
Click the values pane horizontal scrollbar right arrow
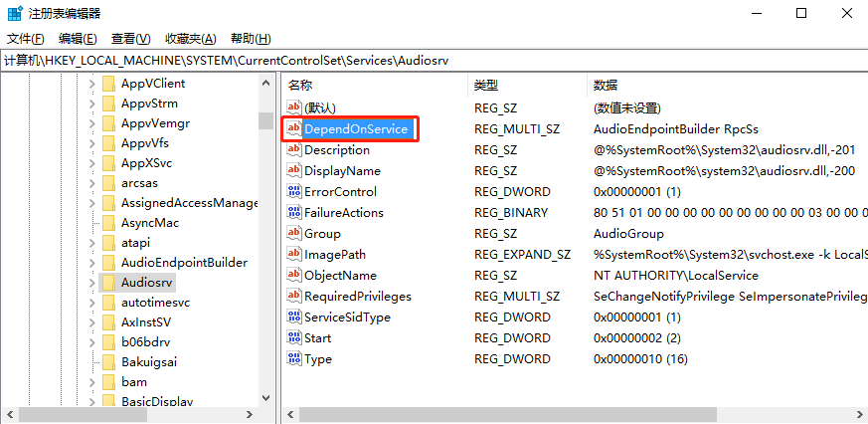859,414
